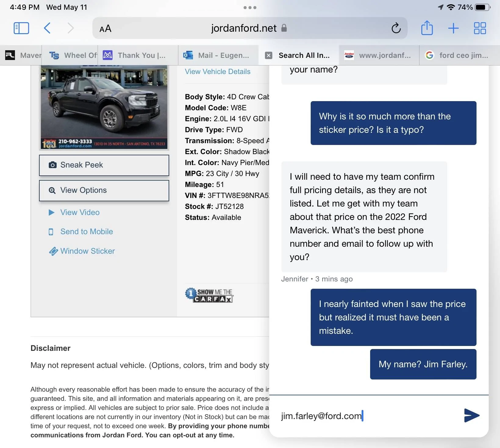Select the VIN # text line
The width and height of the screenshot is (500, 448).
coord(227,196)
